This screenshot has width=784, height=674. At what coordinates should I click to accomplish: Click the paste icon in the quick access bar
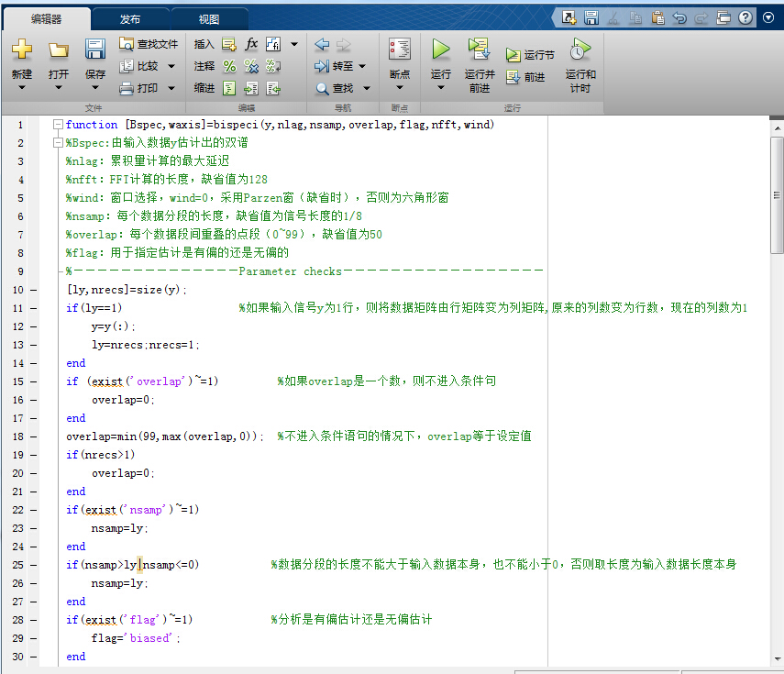click(x=658, y=18)
